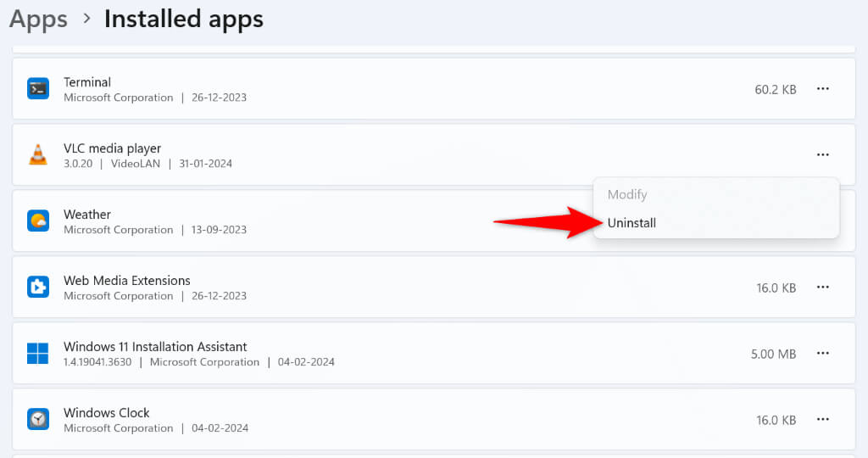This screenshot has height=458, width=868.
Task: Click the Weather app icon
Action: pyautogui.click(x=38, y=221)
